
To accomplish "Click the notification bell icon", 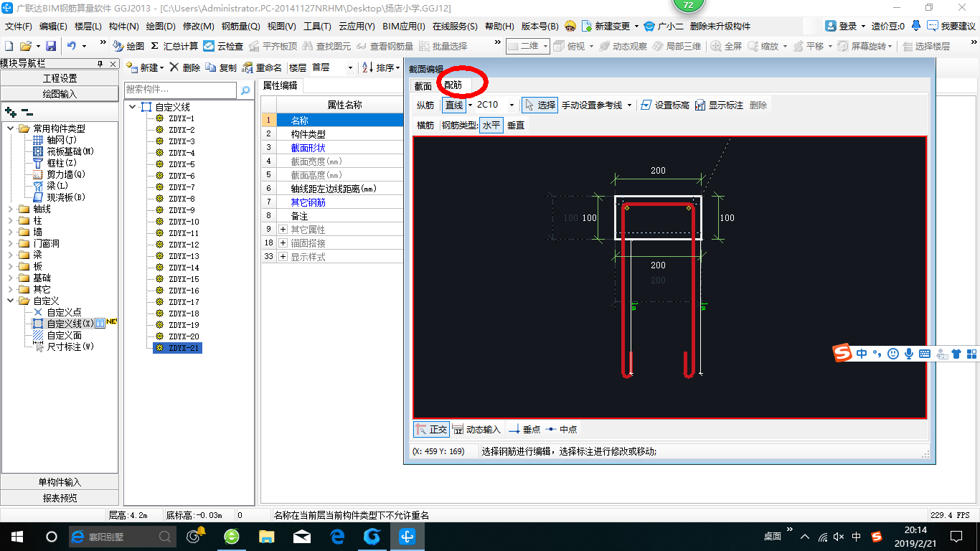I will 916,26.
